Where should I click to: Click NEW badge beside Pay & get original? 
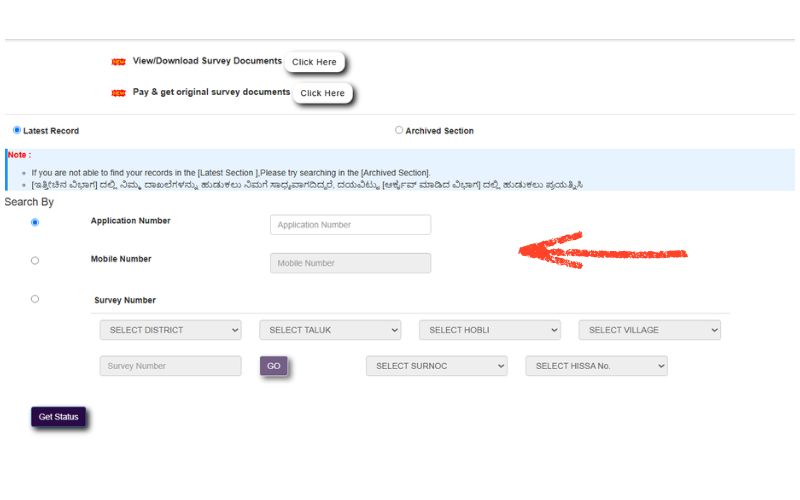[118, 93]
